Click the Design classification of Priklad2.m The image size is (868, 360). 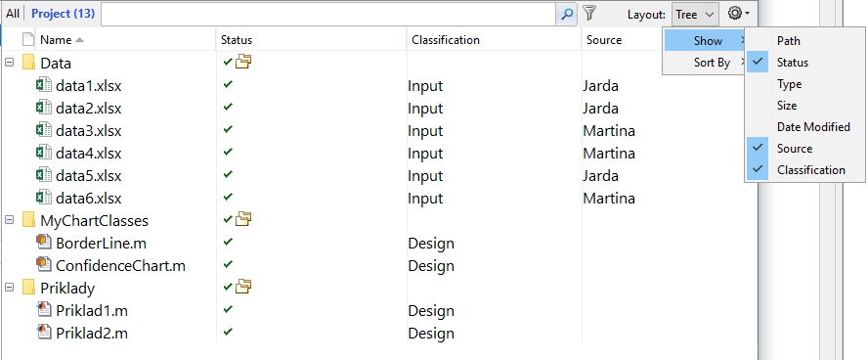pyautogui.click(x=431, y=334)
